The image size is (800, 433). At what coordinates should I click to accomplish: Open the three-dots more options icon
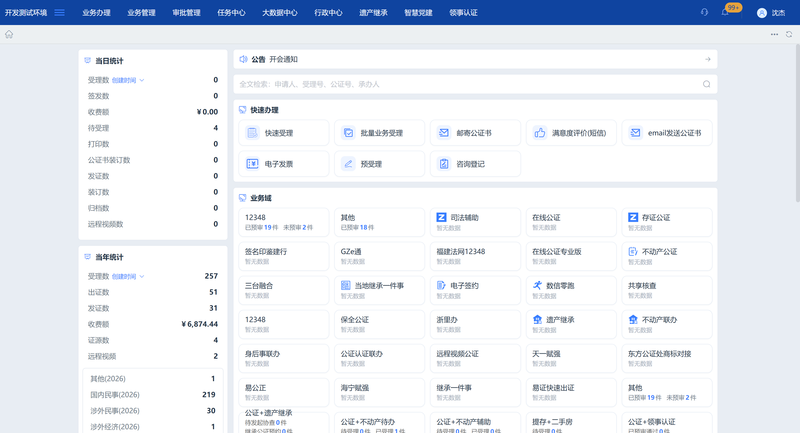tap(774, 34)
